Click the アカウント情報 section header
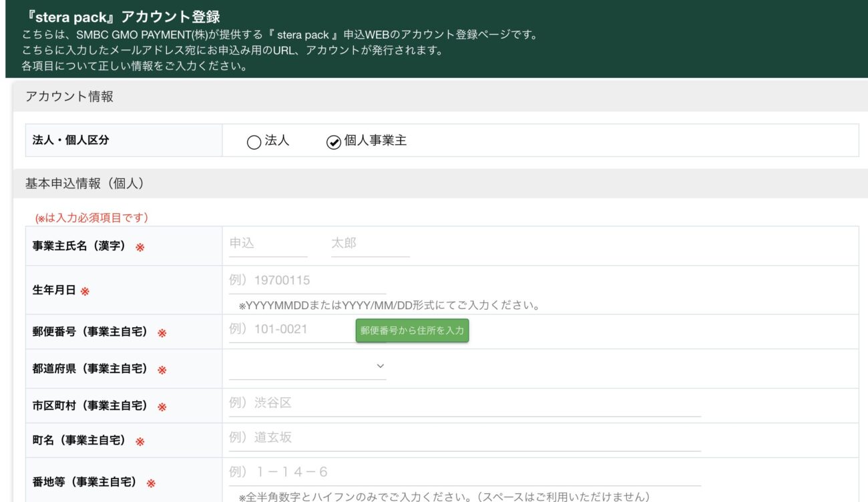The image size is (868, 502). tap(69, 97)
